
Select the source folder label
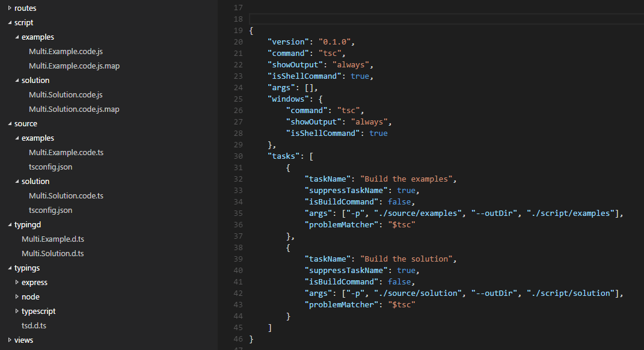(26, 123)
